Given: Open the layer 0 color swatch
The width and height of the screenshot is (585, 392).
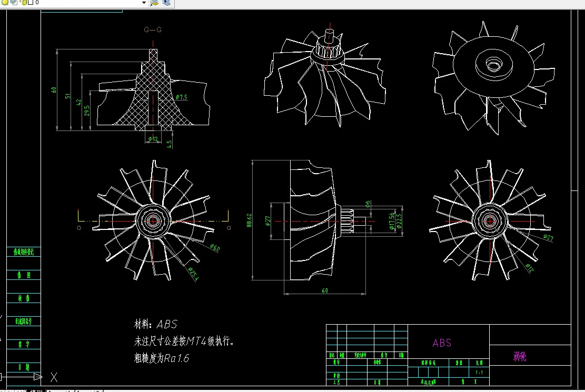Looking at the screenshot, I should point(31,2).
